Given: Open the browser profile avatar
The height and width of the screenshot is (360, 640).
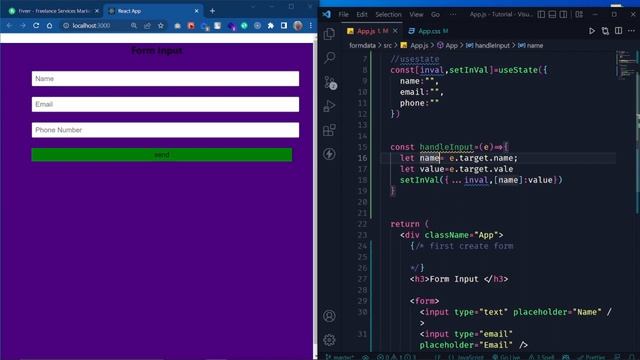Looking at the screenshot, I should [298, 25].
